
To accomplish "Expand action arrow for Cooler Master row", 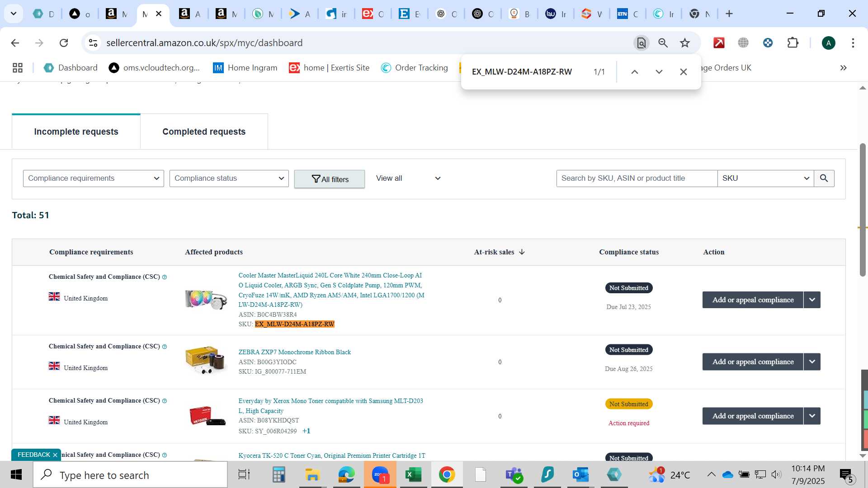I will tap(812, 300).
